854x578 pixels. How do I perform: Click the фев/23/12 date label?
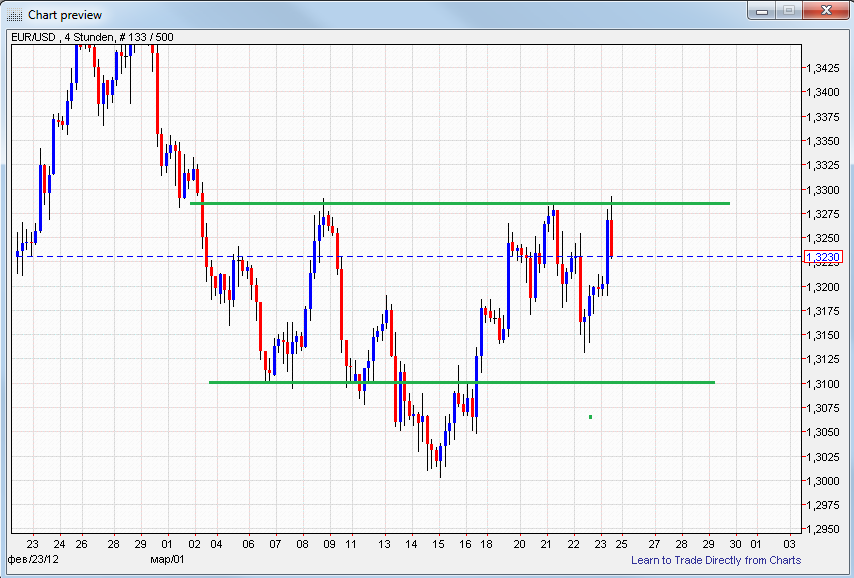click(33, 559)
